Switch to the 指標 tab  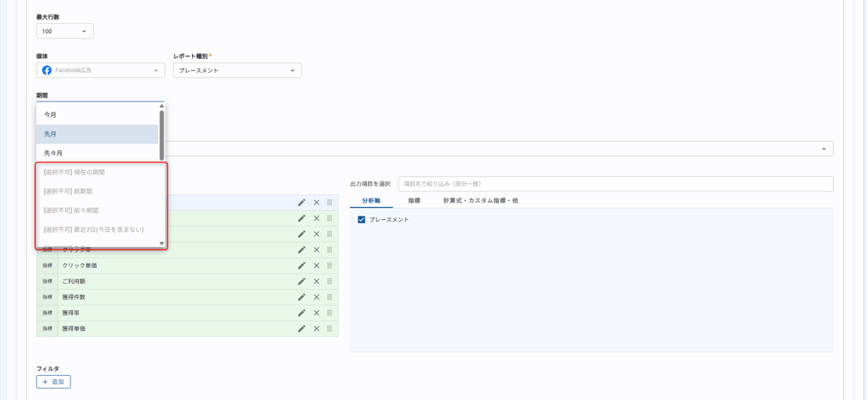tap(414, 201)
